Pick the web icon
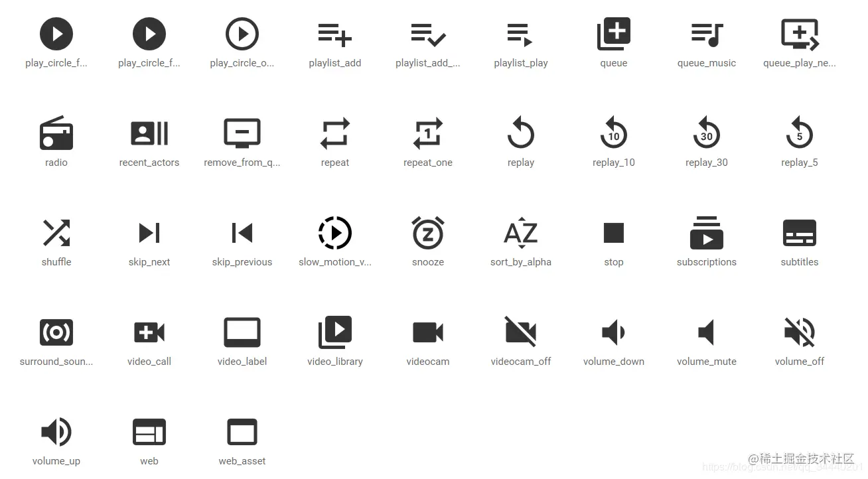868x479 pixels. click(x=149, y=432)
